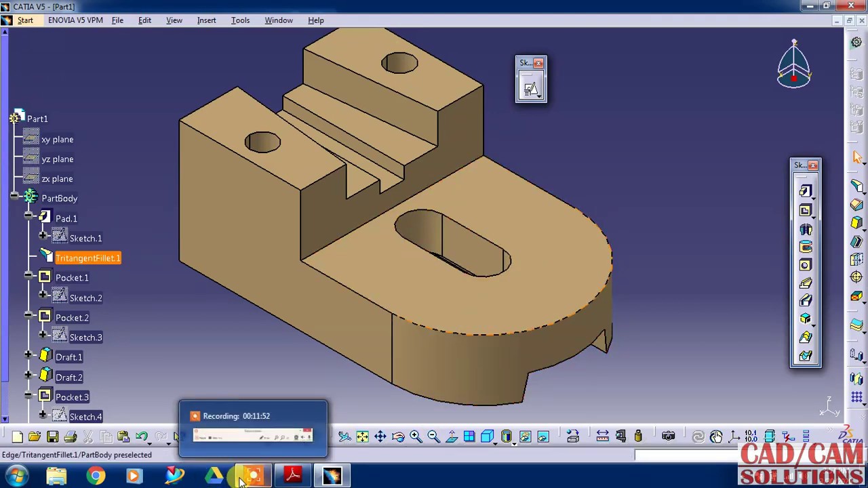Collapse the Pocket.1 node
Image resolution: width=868 pixels, height=488 pixels.
(x=28, y=277)
